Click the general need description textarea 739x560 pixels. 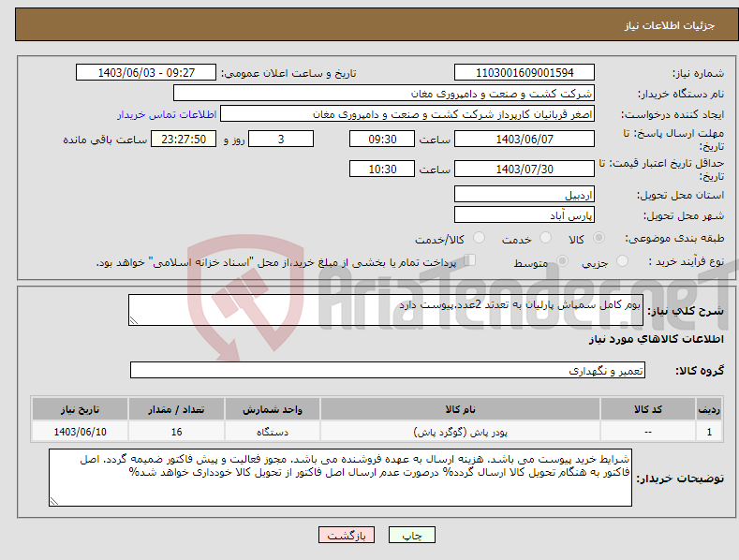coord(386,310)
